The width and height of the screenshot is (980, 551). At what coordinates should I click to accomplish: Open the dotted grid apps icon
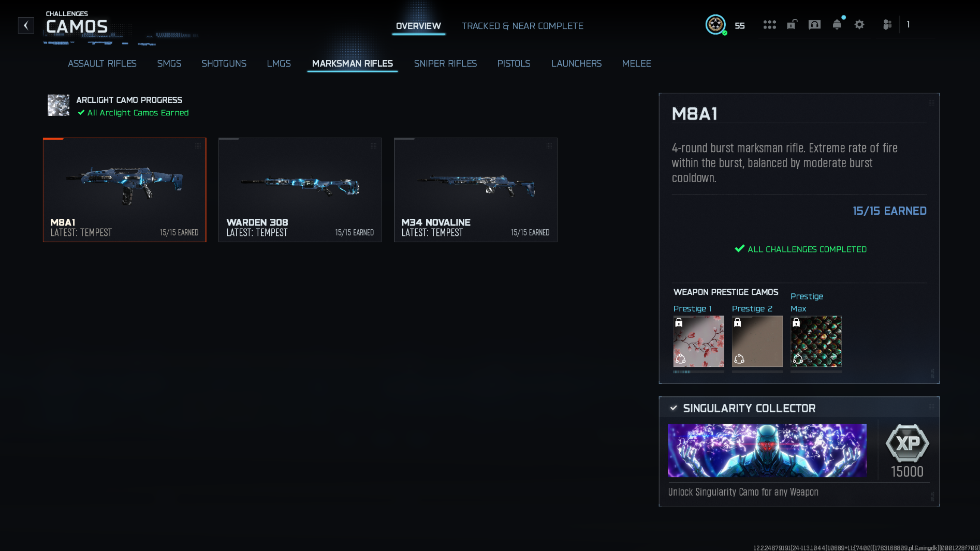pos(770,24)
